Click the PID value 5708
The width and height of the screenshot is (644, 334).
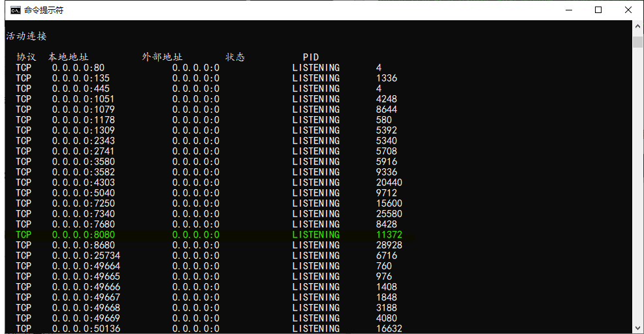click(x=387, y=151)
